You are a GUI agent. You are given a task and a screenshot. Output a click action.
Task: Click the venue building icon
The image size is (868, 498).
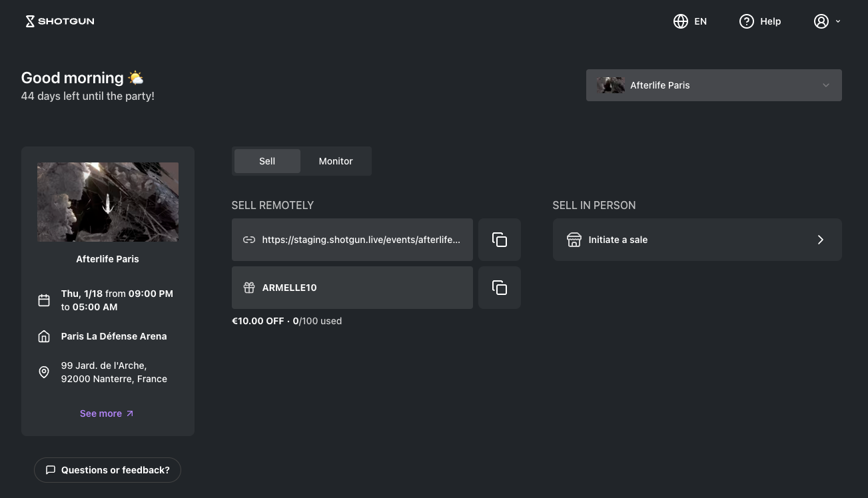click(x=44, y=336)
